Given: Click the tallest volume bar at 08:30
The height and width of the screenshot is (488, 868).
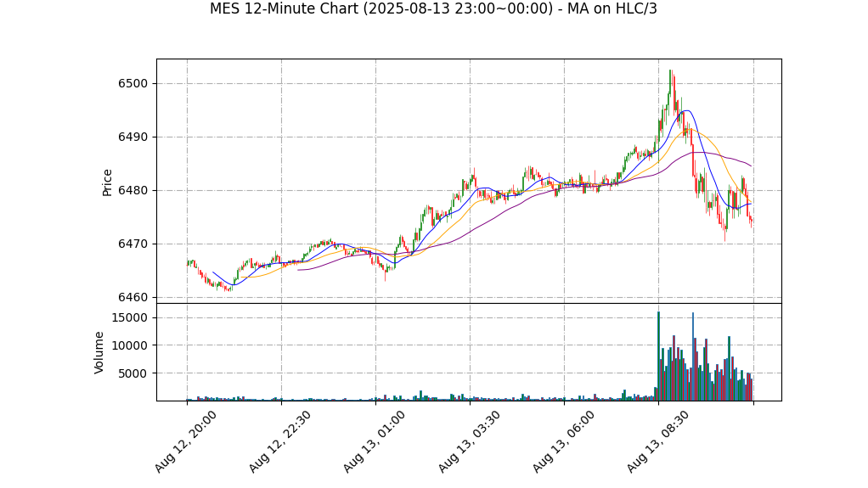Looking at the screenshot, I should coord(659,356).
